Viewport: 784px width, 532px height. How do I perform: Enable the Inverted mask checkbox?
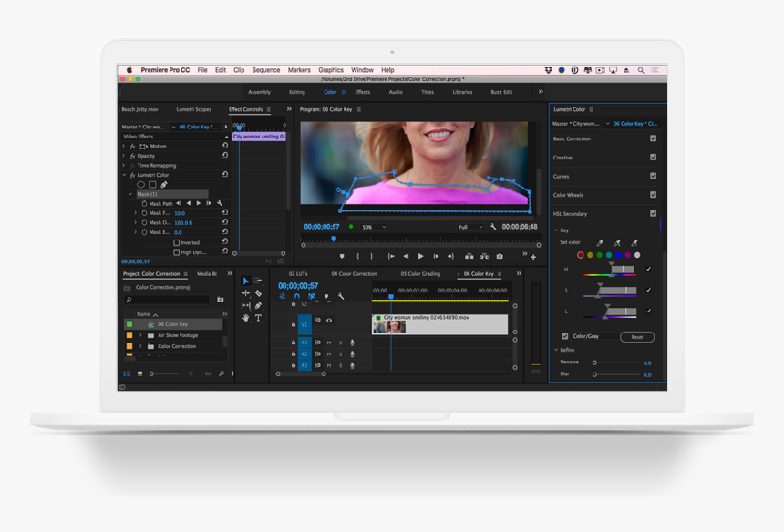(177, 242)
